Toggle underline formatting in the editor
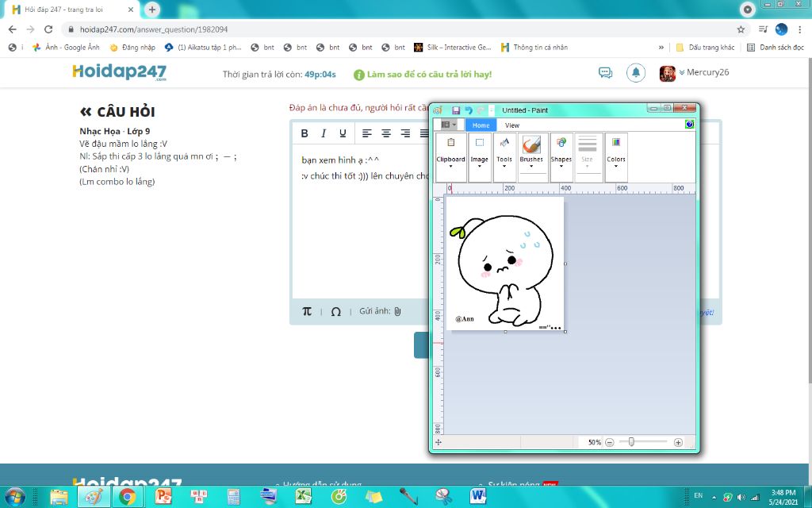This screenshot has width=812, height=508. [x=345, y=133]
